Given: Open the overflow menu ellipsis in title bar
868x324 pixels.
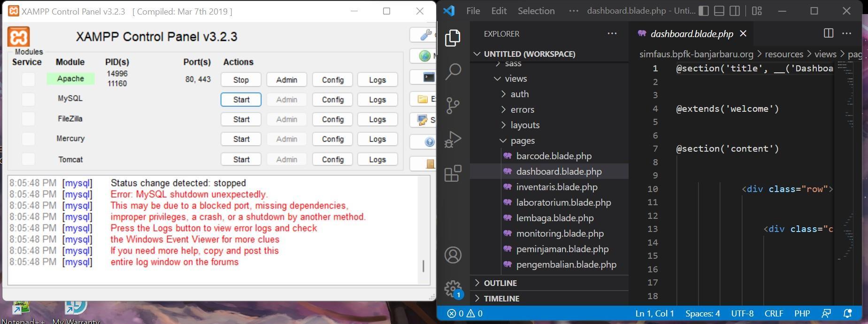Looking at the screenshot, I should (574, 11).
